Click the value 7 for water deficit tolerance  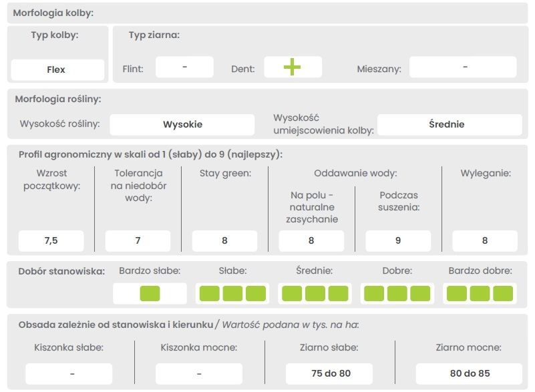pos(138,240)
